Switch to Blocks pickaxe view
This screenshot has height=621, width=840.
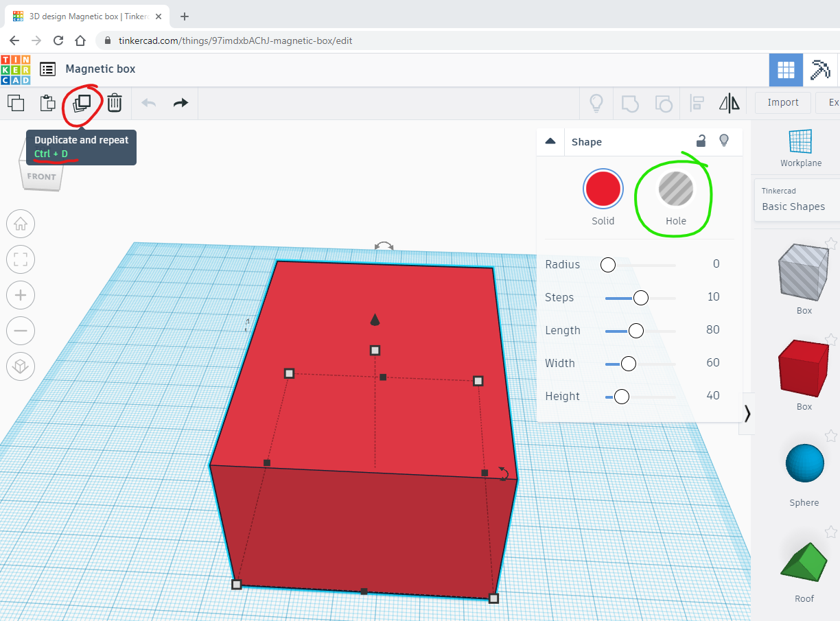820,70
